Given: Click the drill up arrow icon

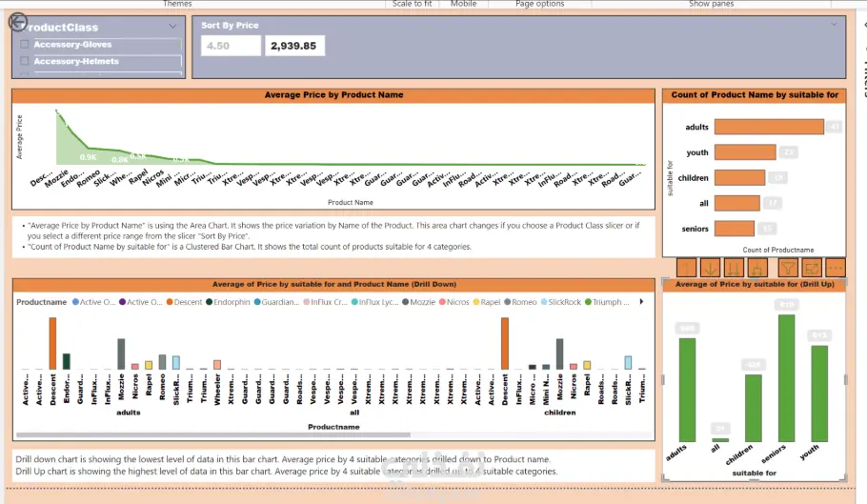Looking at the screenshot, I should point(686,269).
